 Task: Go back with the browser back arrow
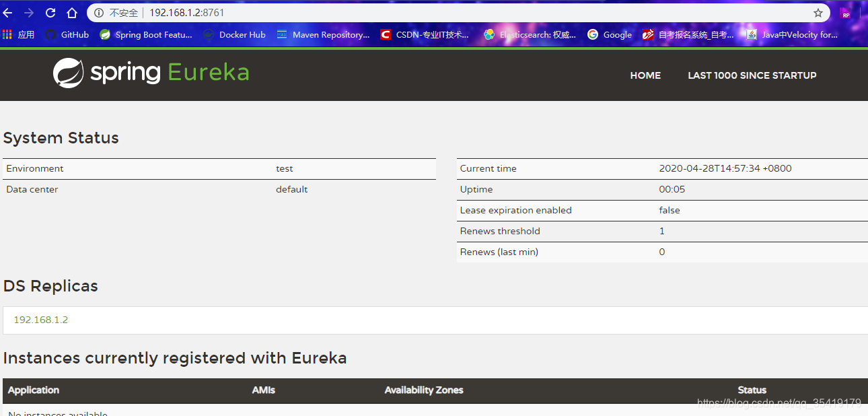pos(8,13)
